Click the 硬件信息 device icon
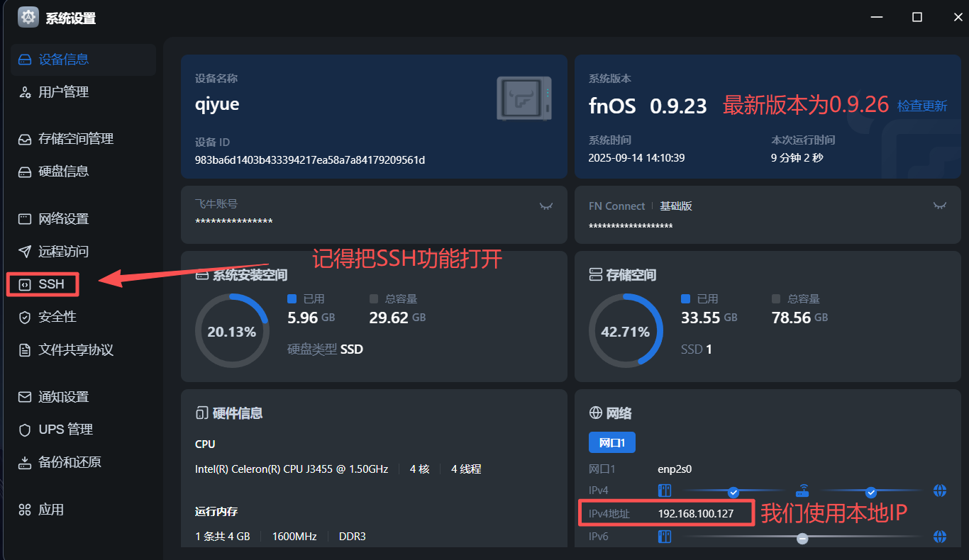 pyautogui.click(x=201, y=413)
